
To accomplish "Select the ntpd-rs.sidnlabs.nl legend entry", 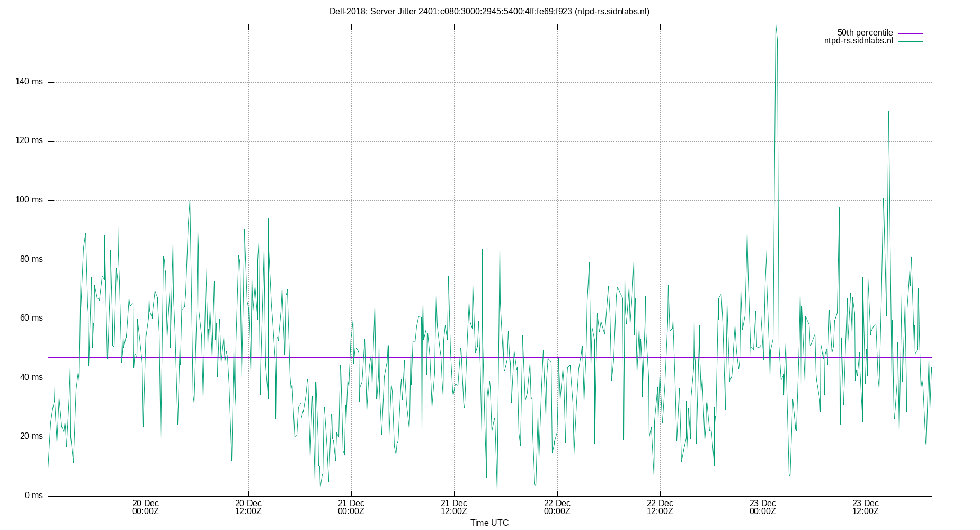I will pos(858,40).
